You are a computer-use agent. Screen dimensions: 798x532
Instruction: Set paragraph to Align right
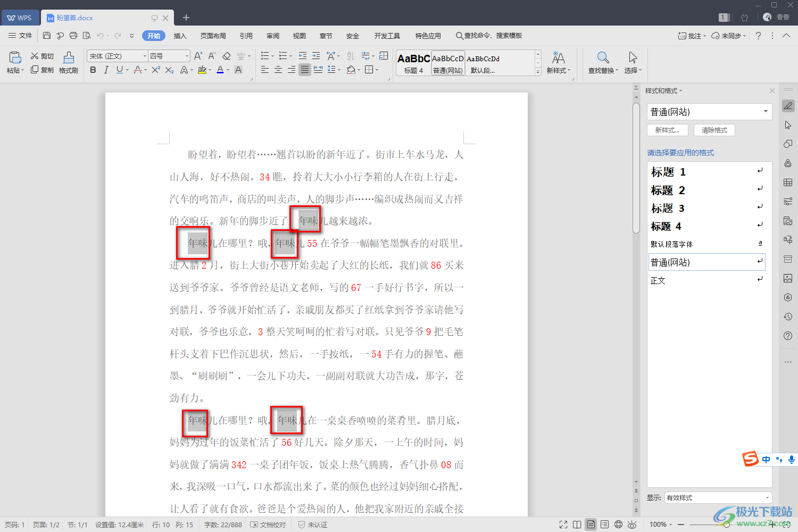[292, 70]
